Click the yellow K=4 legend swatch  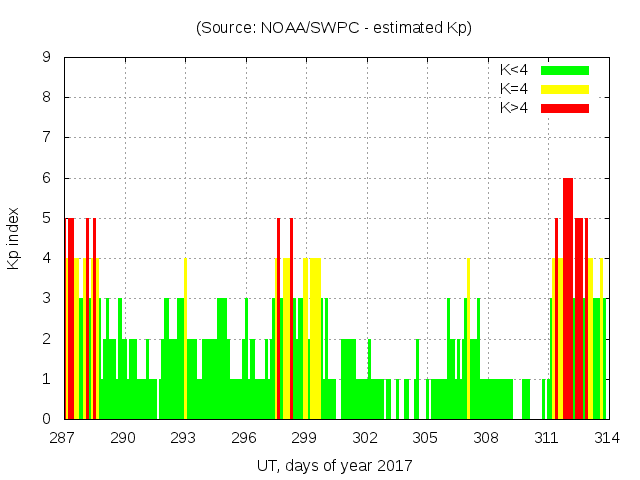pyautogui.click(x=565, y=89)
